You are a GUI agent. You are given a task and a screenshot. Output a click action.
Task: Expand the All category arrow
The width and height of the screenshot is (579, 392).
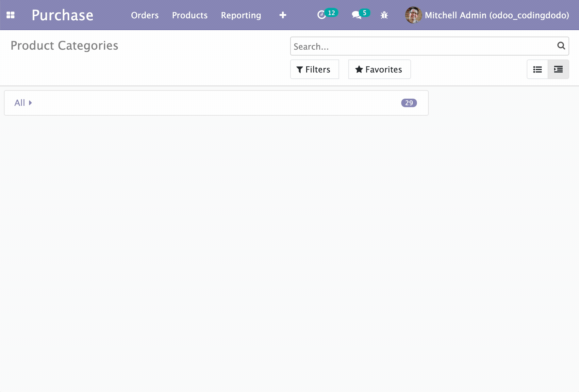(30, 103)
